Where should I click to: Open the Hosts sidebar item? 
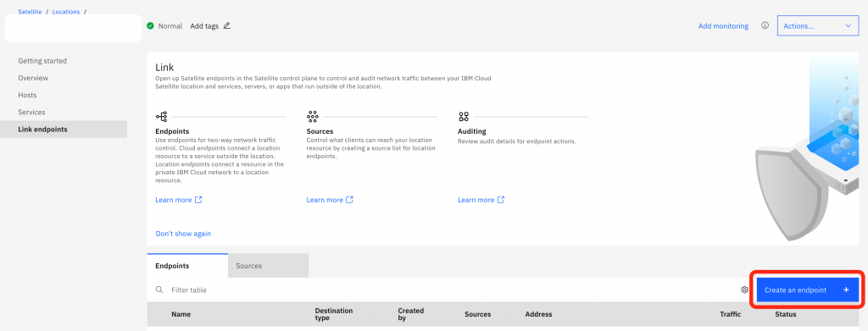[28, 95]
